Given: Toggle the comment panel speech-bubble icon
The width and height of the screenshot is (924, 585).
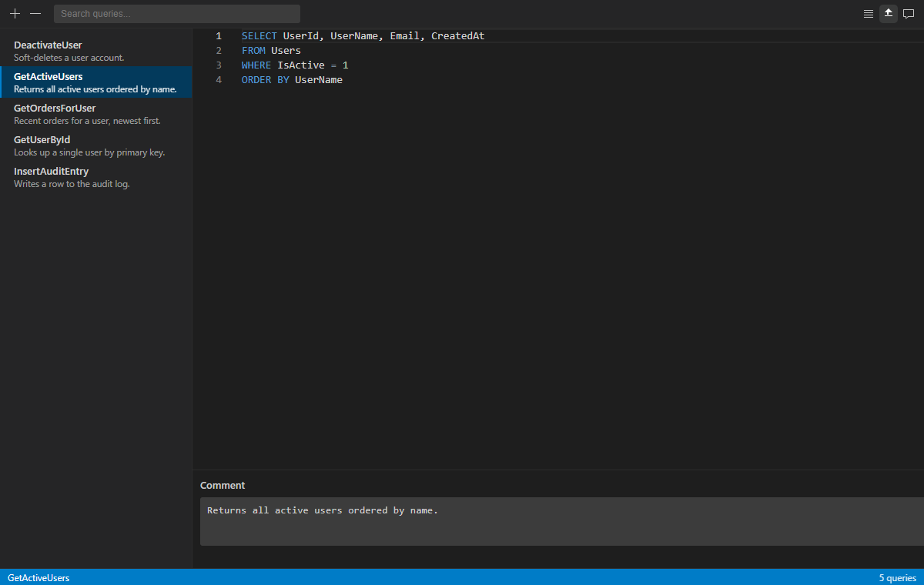Looking at the screenshot, I should (x=909, y=14).
